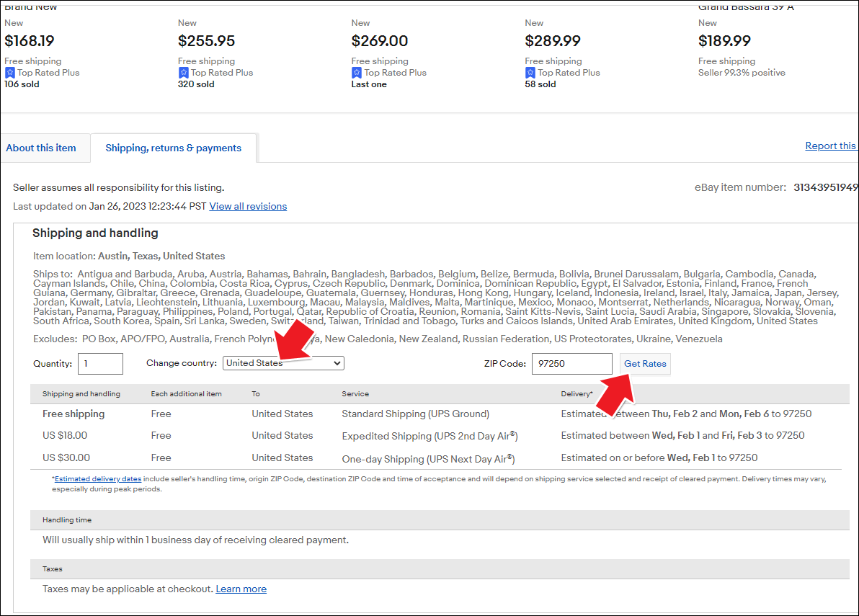Click the US $18.00 shipping cost

coord(65,436)
